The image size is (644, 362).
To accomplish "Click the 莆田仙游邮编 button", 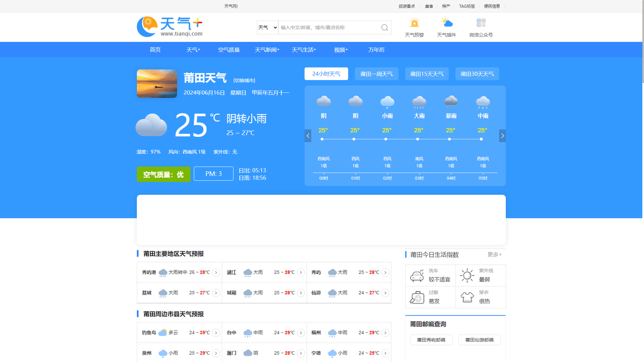I will tap(479, 340).
